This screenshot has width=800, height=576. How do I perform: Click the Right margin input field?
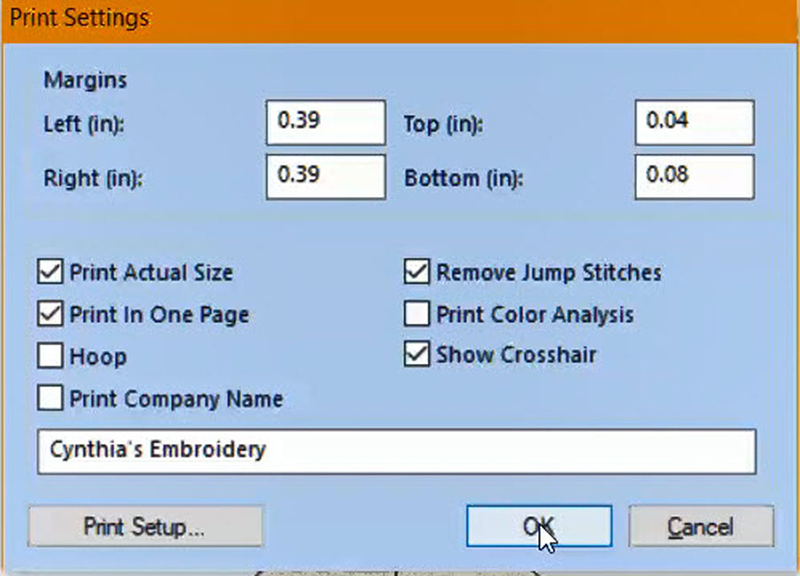pos(325,176)
